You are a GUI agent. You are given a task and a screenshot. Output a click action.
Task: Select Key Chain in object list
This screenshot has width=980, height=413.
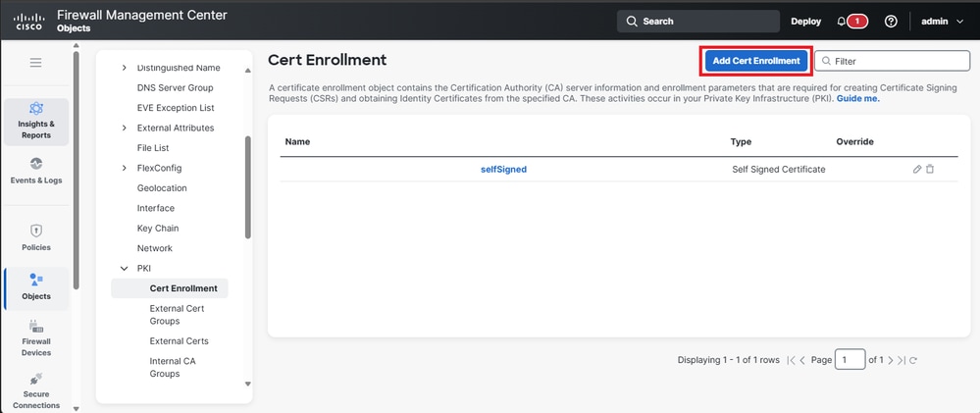click(x=158, y=228)
